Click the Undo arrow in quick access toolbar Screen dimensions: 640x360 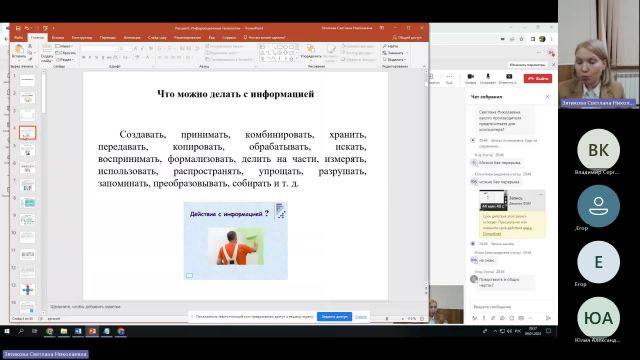click(27, 28)
